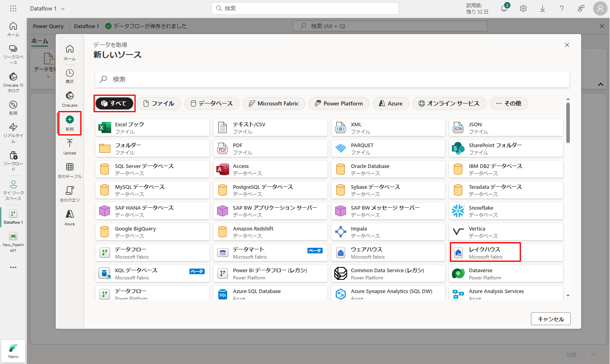
Task: Open the notifications bell icon
Action: pyautogui.click(x=504, y=8)
